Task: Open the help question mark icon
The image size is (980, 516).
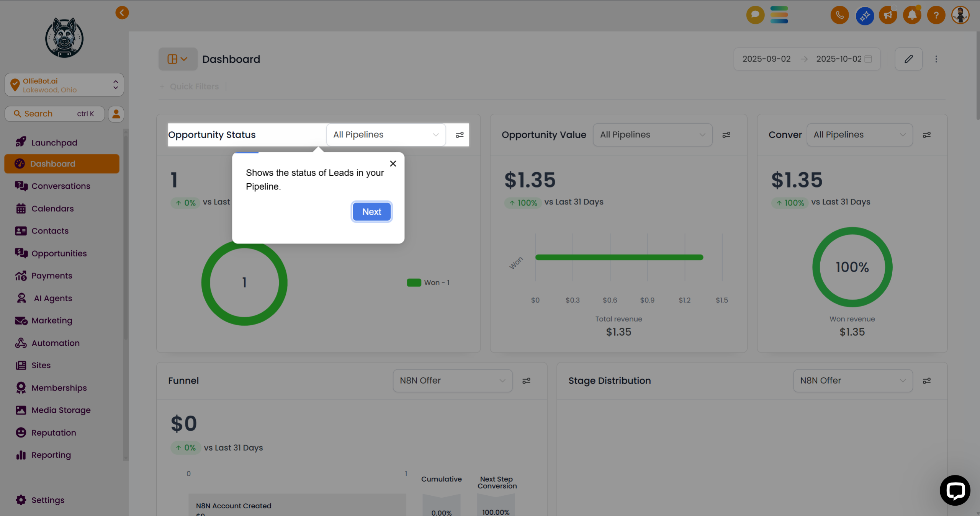Action: point(936,15)
